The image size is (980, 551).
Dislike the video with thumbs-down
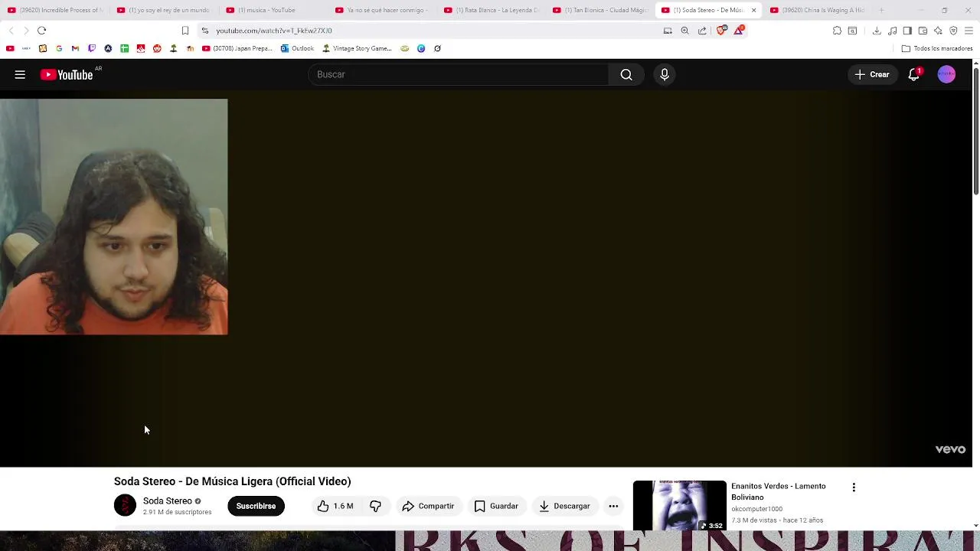375,506
